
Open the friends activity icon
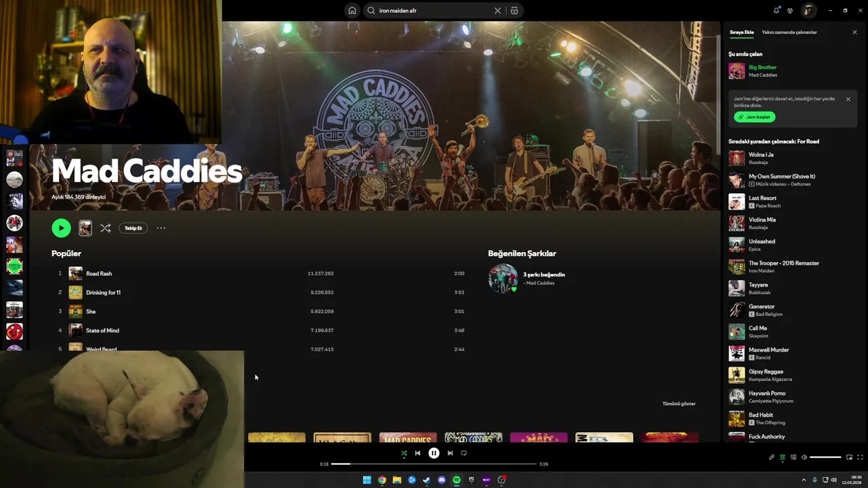click(x=790, y=10)
